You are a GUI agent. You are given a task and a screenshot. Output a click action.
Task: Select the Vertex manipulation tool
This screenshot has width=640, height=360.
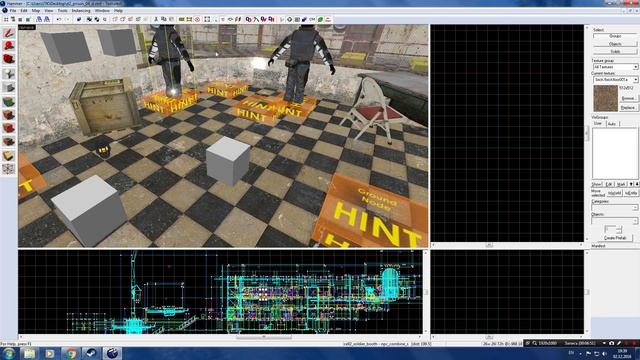9,169
